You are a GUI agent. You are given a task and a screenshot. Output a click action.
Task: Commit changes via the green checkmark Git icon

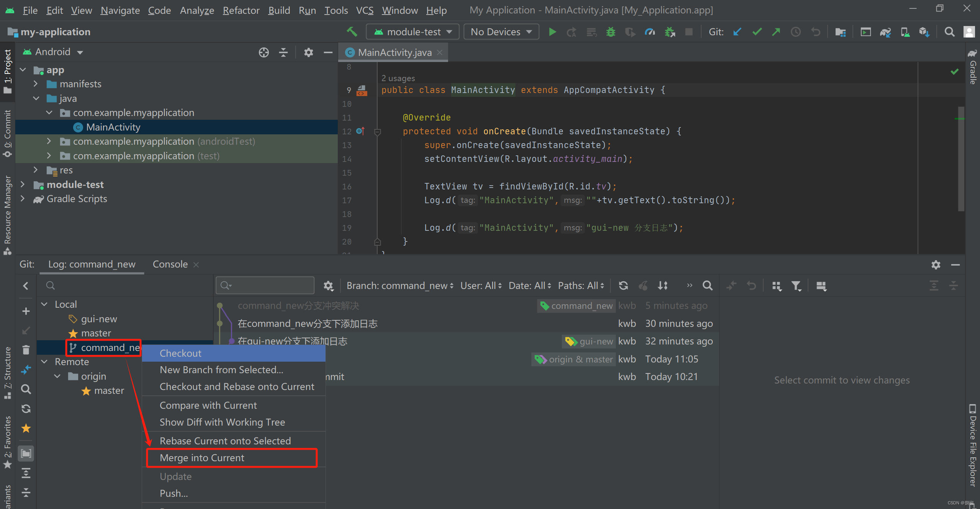click(x=756, y=32)
